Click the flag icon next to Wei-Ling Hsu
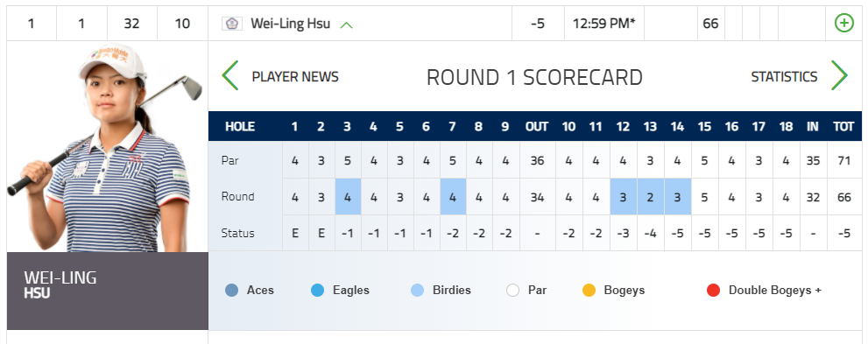The image size is (868, 344). (232, 24)
